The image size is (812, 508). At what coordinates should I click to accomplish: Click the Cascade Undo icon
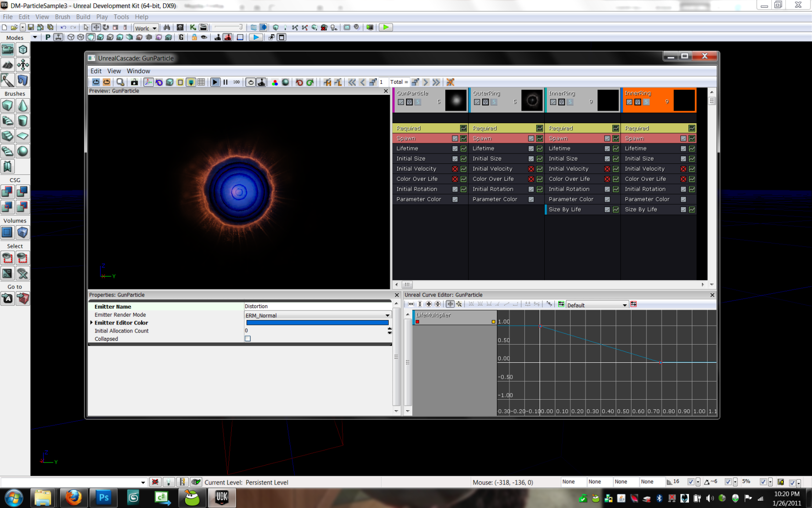[x=299, y=82]
